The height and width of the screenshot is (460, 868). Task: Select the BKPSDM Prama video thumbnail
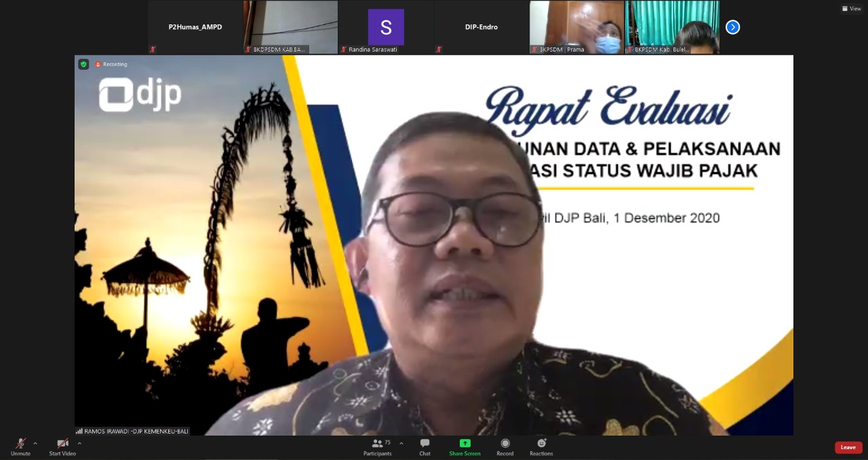[x=576, y=27]
